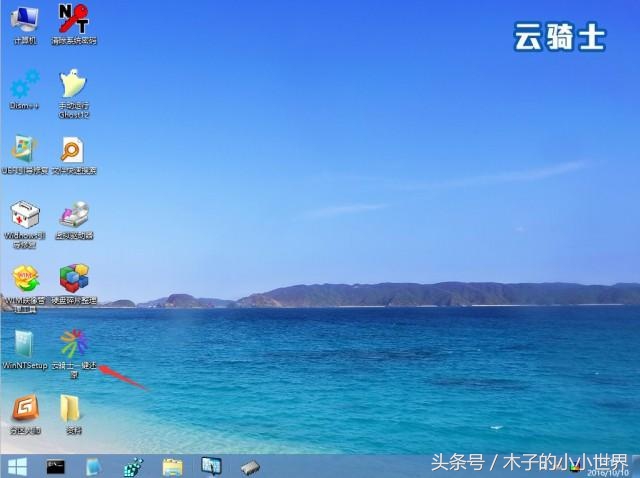Launch the Ghost12 ghost icon
The width and height of the screenshot is (640, 478).
(73, 84)
